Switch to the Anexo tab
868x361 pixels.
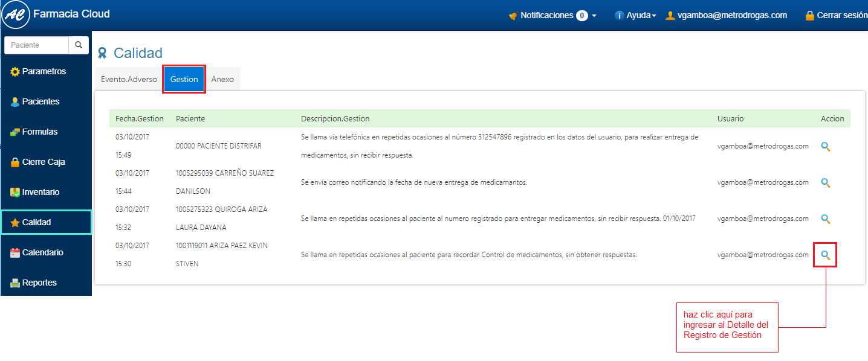[x=222, y=79]
